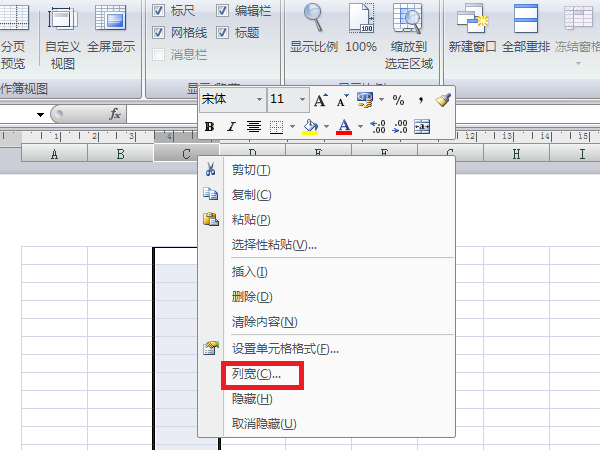This screenshot has height=450, width=600.
Task: Apply yellow fill color bucket
Action: pyautogui.click(x=310, y=127)
